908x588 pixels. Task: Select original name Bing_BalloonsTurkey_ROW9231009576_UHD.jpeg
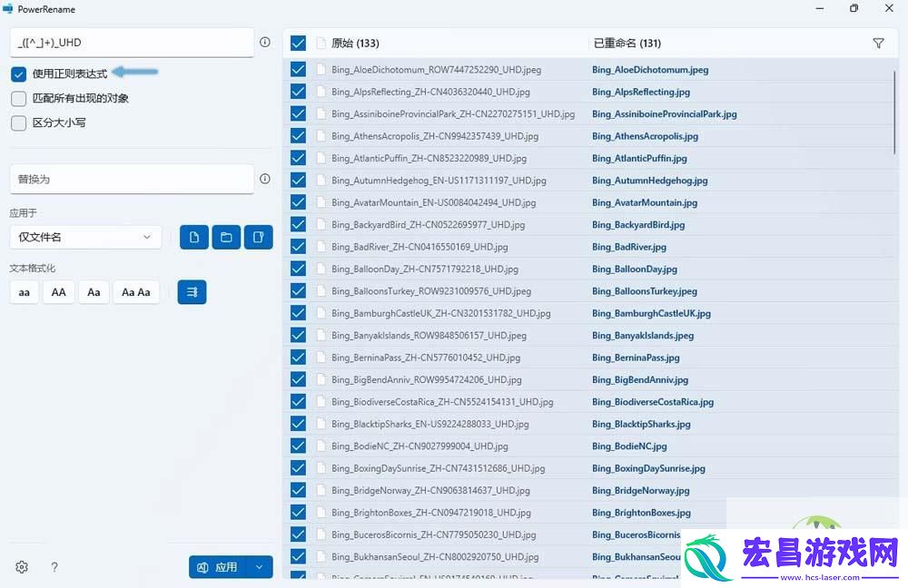click(431, 291)
